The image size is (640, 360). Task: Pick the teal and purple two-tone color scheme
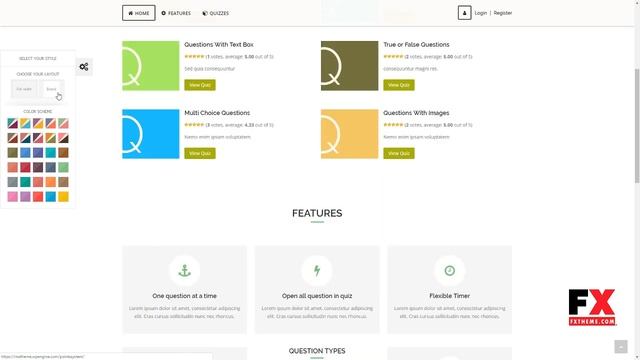tap(13, 123)
